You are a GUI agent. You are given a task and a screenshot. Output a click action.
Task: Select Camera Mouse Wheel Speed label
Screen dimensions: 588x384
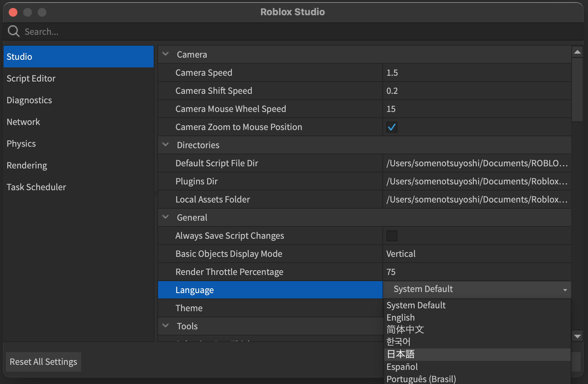[231, 109]
